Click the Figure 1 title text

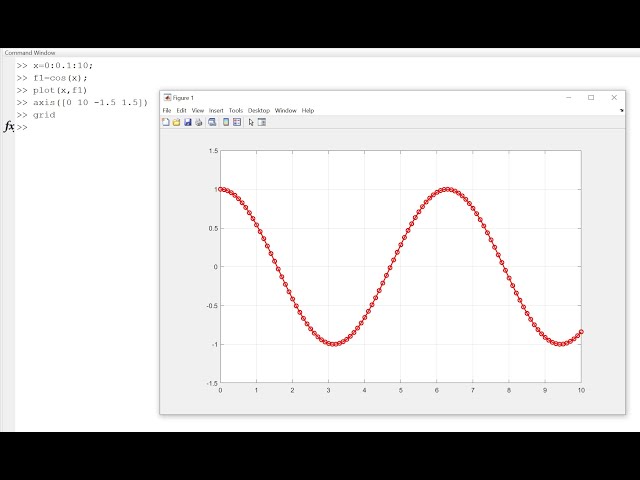[x=183, y=98]
